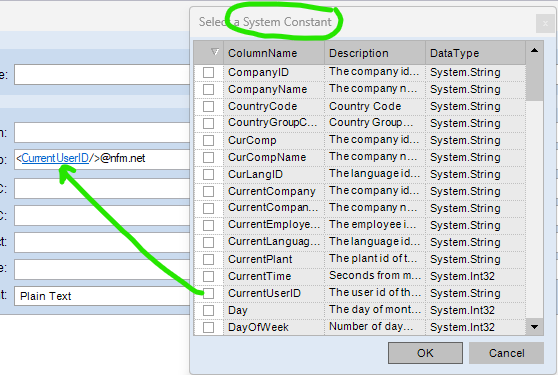The image size is (558, 375).
Task: Tick the CurCompName row checkbox
Action: [x=209, y=157]
